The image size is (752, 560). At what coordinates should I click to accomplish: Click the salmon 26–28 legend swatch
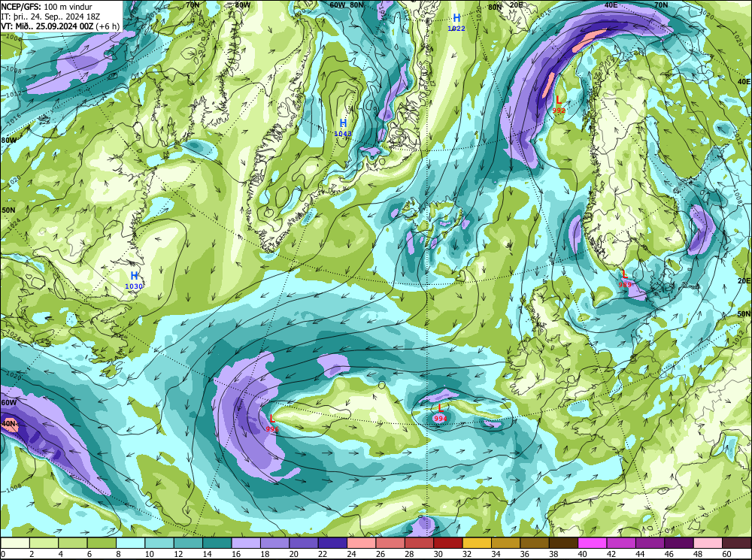pos(390,543)
